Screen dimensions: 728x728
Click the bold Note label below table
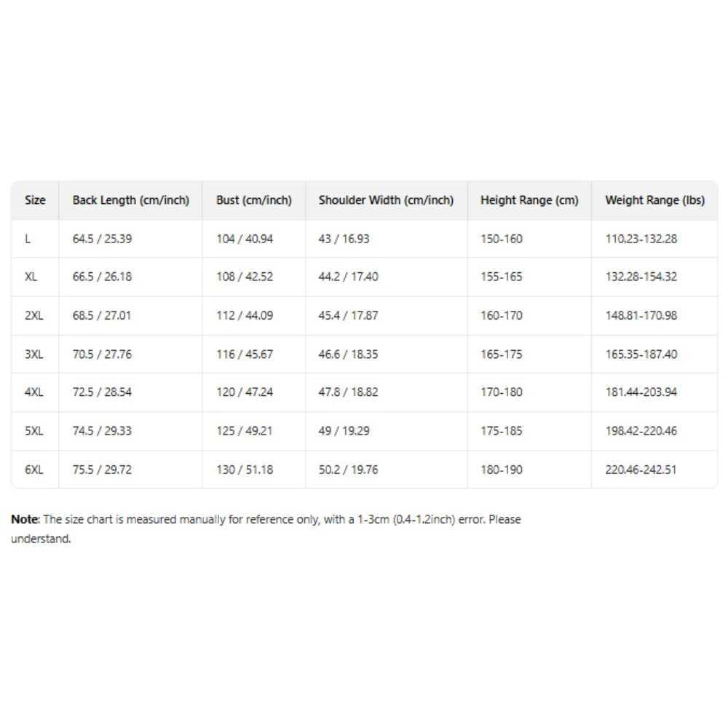coord(23,520)
